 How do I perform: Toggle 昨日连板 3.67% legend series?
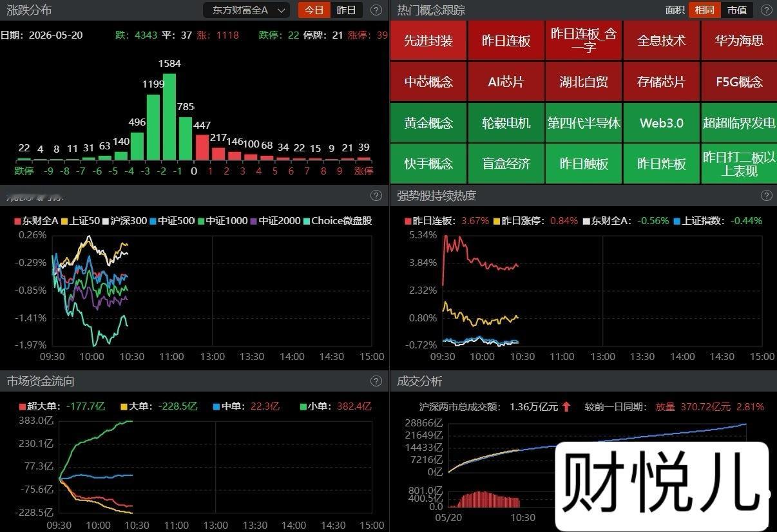click(x=446, y=221)
